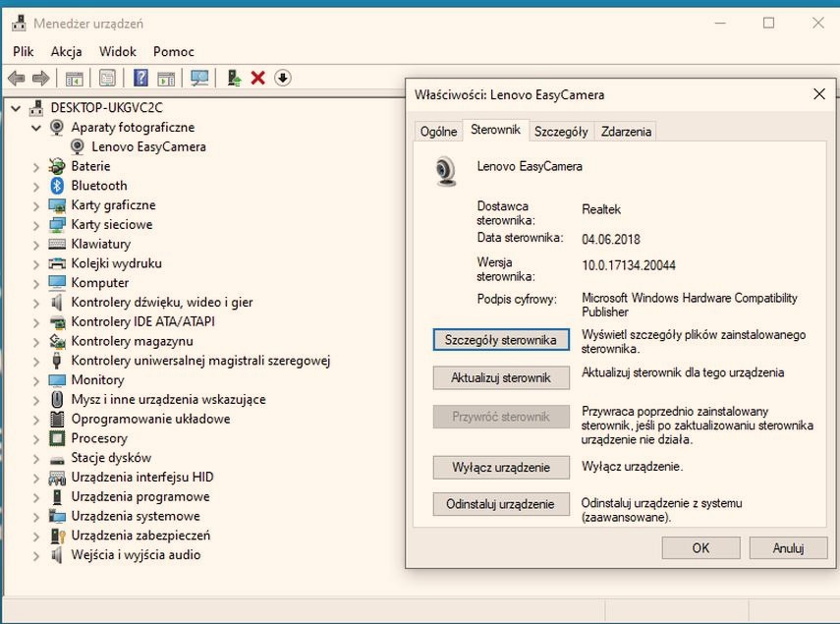Viewport: 840px width, 624px height.
Task: Click the Back arrow in the toolbar
Action: tap(16, 79)
